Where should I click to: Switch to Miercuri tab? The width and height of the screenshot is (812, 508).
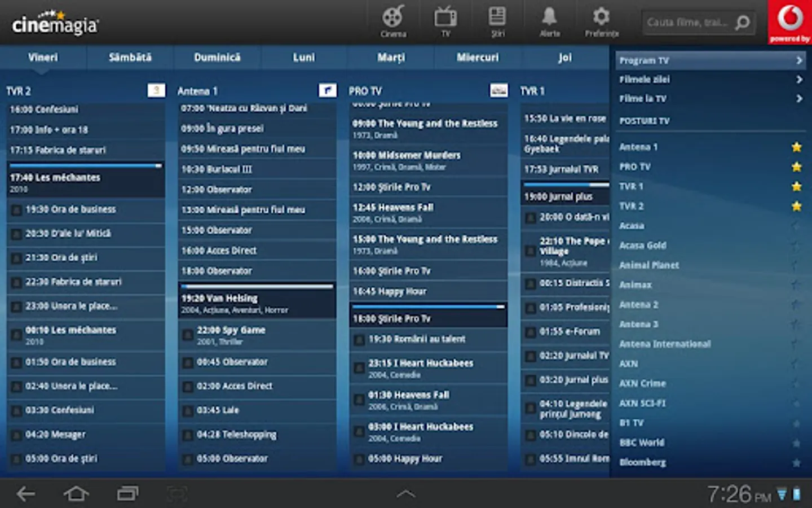[x=478, y=57]
